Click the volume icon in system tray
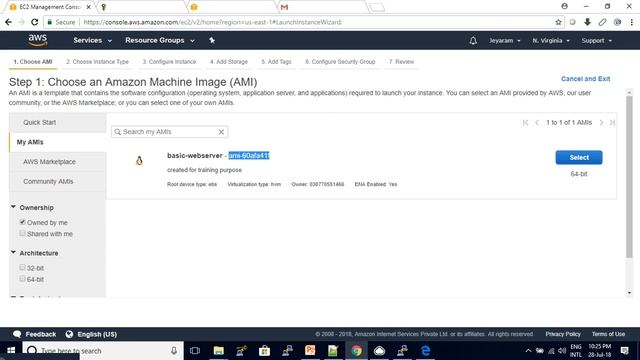This screenshot has width=640, height=360. pyautogui.click(x=562, y=351)
